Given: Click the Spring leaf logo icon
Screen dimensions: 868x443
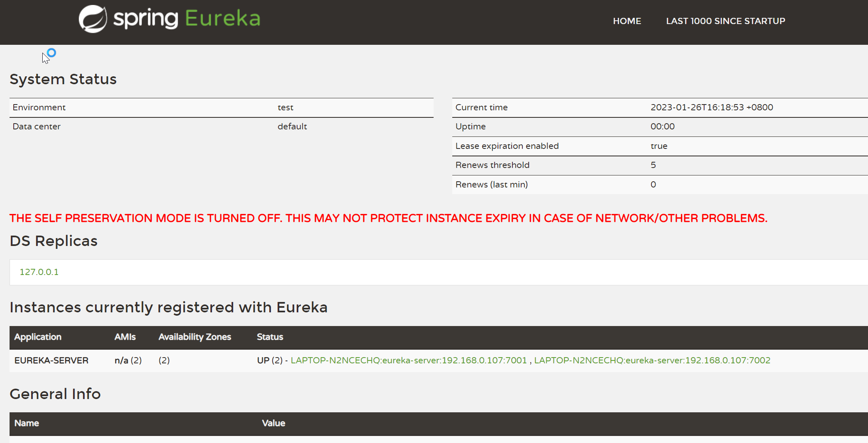Looking at the screenshot, I should coord(93,18).
